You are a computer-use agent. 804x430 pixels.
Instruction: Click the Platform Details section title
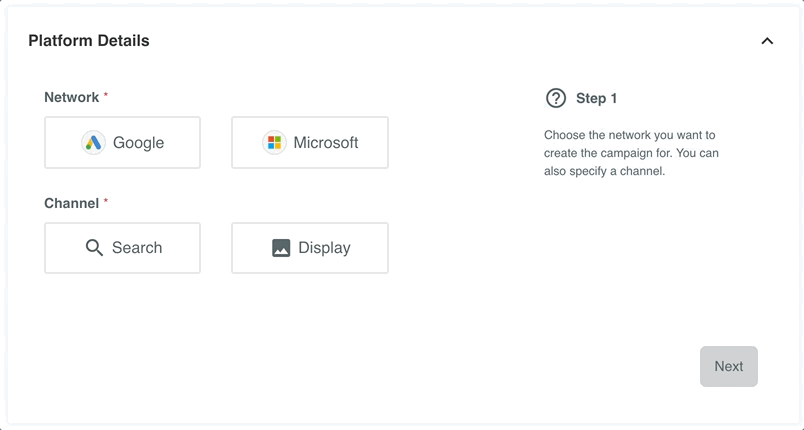[89, 40]
